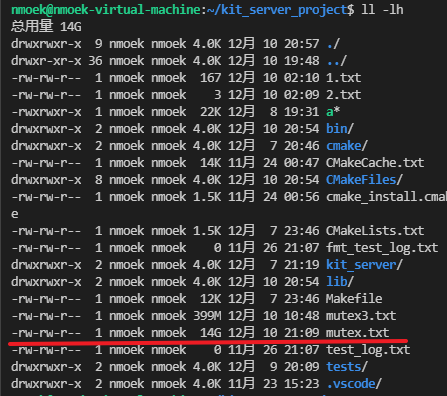Select the Makefile entry

354,298
